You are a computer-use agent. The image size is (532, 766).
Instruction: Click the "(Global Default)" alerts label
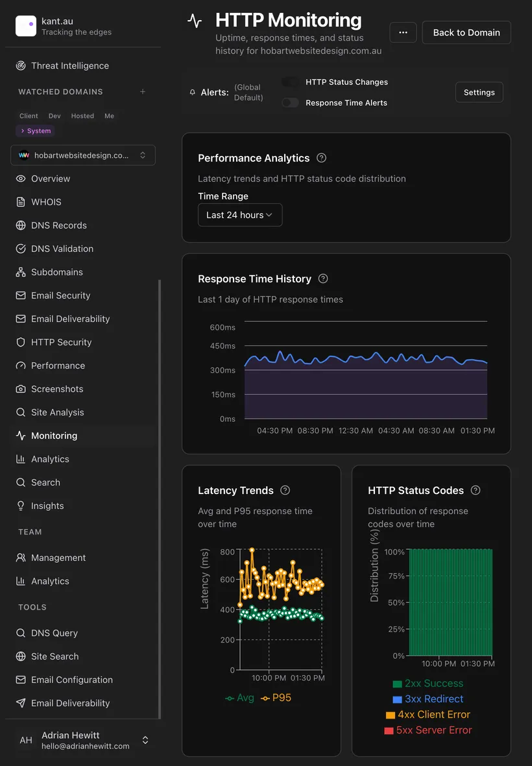pyautogui.click(x=248, y=92)
